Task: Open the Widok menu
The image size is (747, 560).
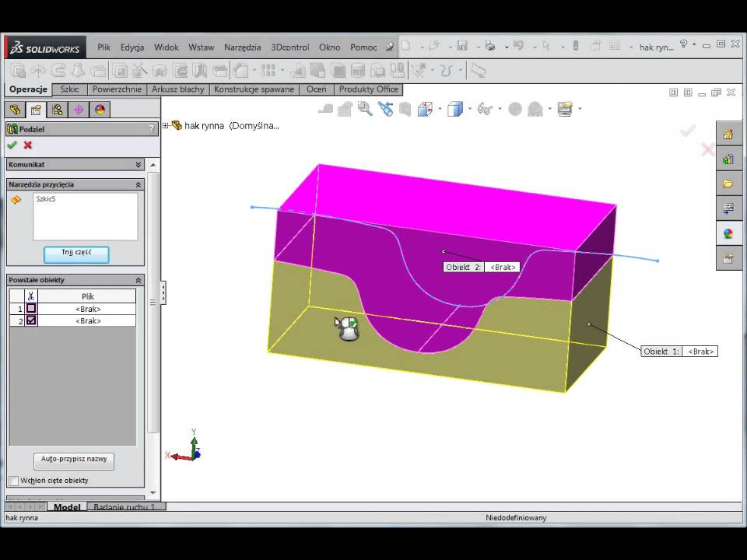Action: [167, 47]
